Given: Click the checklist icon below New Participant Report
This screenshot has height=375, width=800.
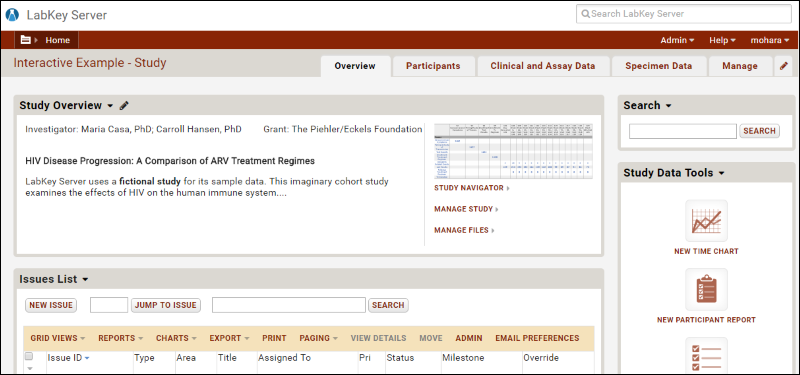Looking at the screenshot, I should [x=706, y=356].
